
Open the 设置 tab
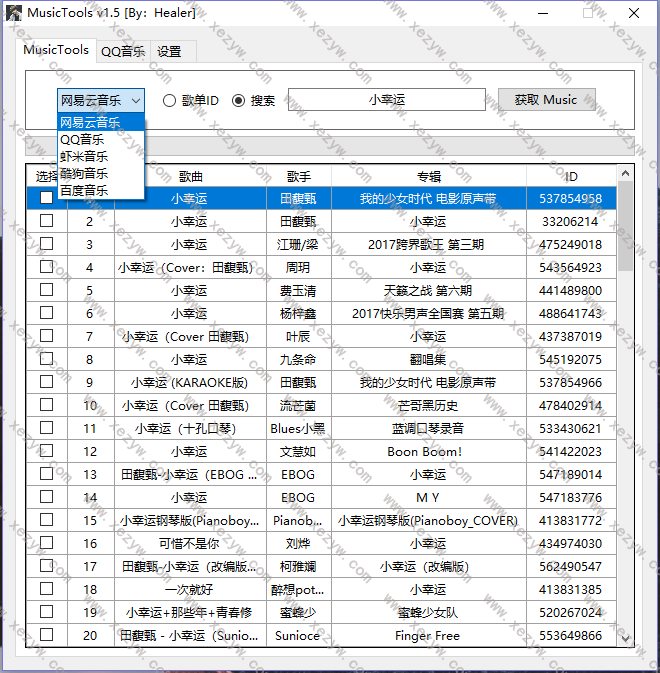pos(169,52)
